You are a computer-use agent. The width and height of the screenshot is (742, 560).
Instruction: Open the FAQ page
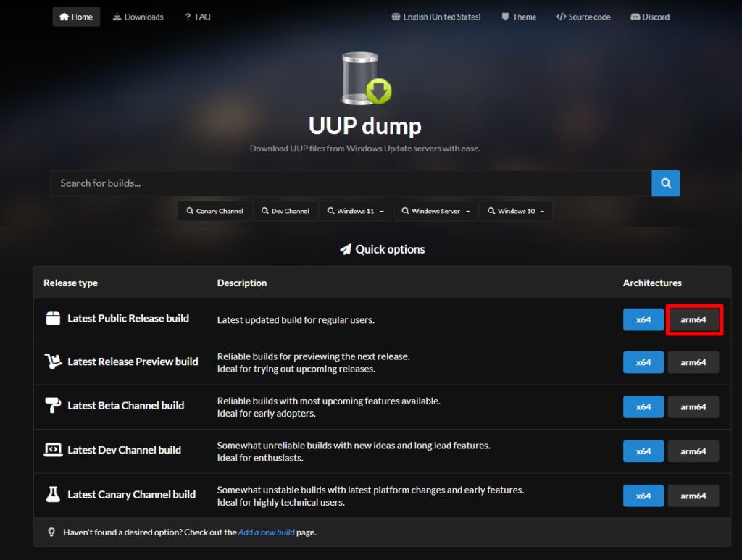click(197, 17)
